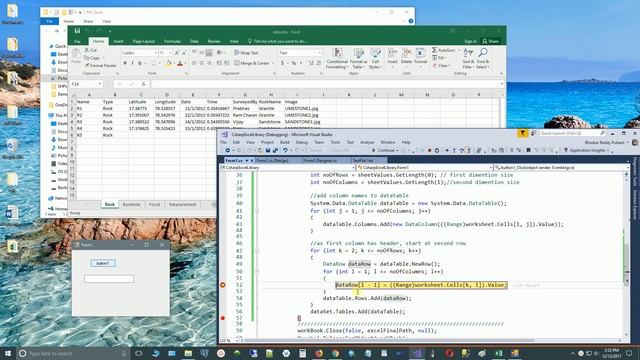The image size is (640, 360).
Task: Click Cut in Excel Clipboard group
Action: tap(91, 50)
